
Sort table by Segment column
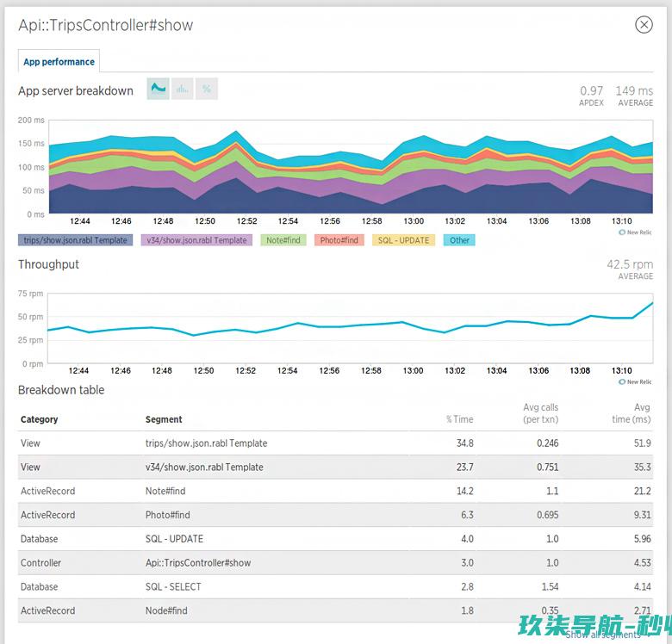[164, 419]
